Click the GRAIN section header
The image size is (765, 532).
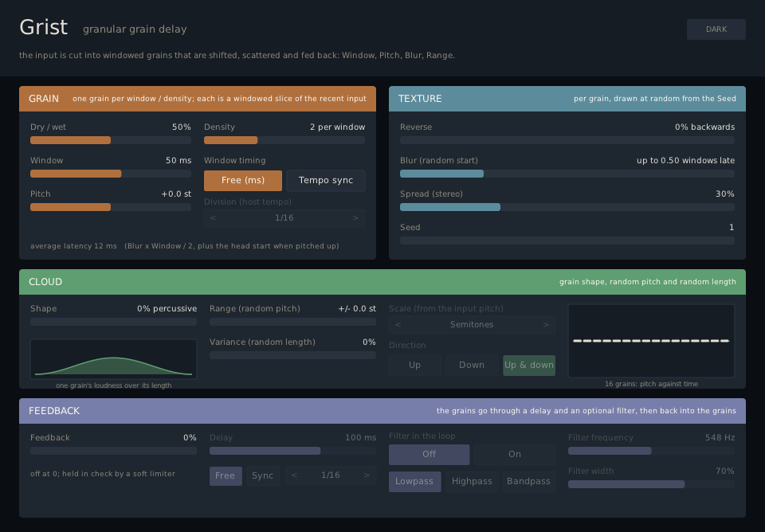coord(198,99)
